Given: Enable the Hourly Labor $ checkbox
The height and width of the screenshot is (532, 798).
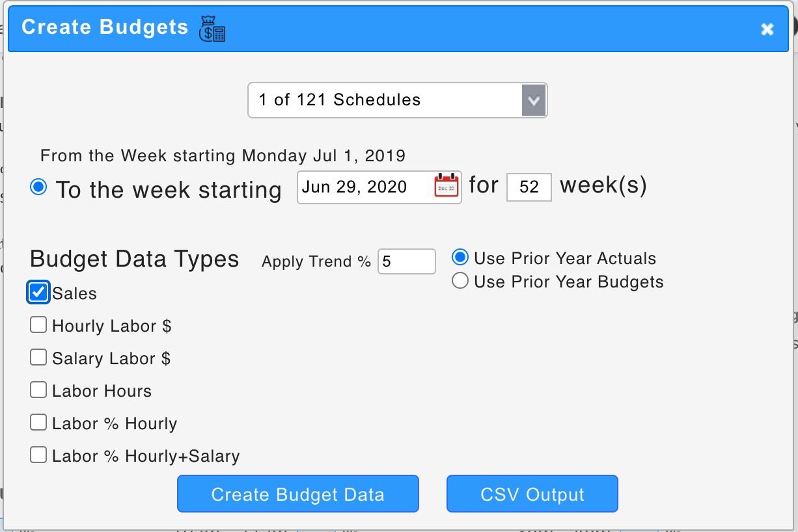Looking at the screenshot, I should [38, 325].
